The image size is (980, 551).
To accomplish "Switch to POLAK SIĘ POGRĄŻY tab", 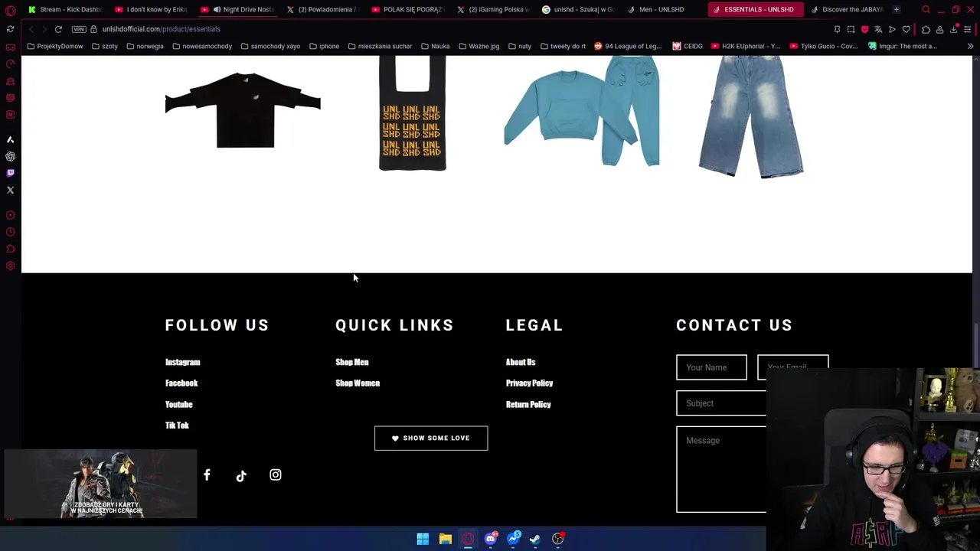I will tap(407, 9).
